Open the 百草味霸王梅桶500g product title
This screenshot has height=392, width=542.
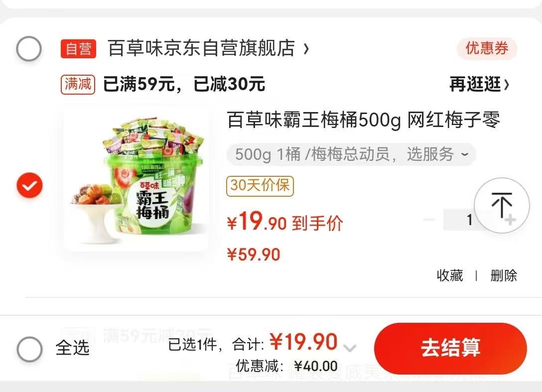[x=364, y=120]
